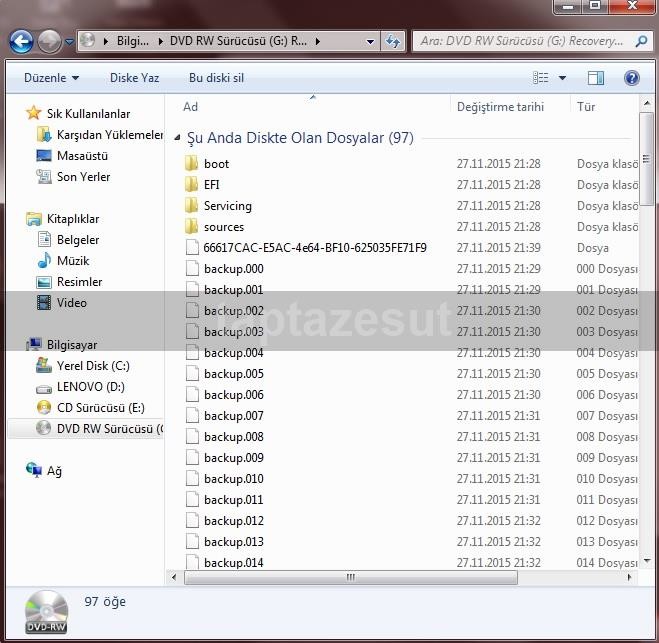
Task: Click the Back navigation arrow button
Action: [x=21, y=41]
